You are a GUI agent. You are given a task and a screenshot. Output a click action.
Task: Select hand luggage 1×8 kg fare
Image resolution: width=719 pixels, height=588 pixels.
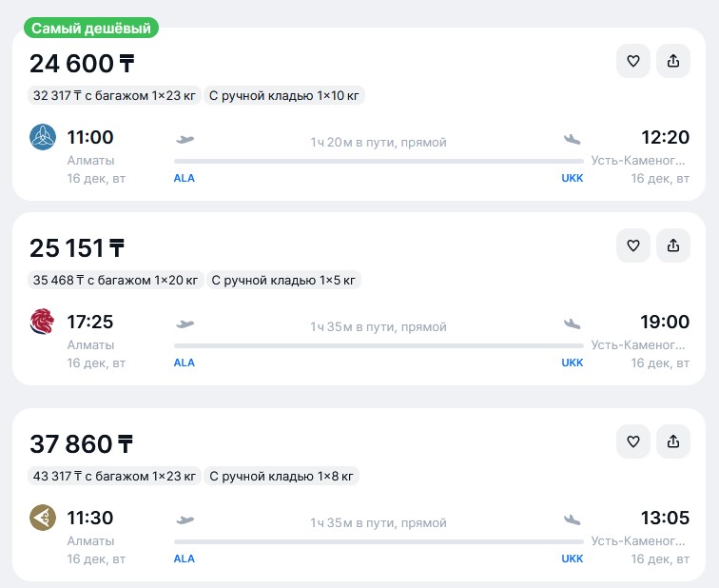(x=282, y=476)
